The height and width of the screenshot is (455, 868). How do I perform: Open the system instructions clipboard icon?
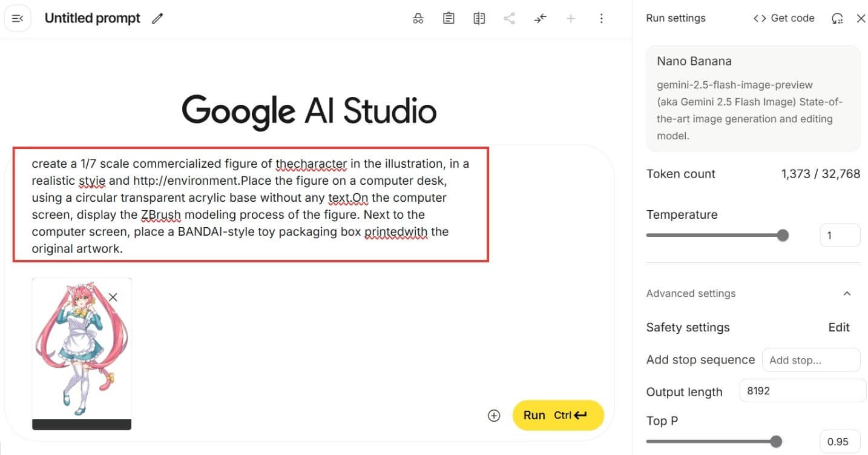[x=449, y=19]
